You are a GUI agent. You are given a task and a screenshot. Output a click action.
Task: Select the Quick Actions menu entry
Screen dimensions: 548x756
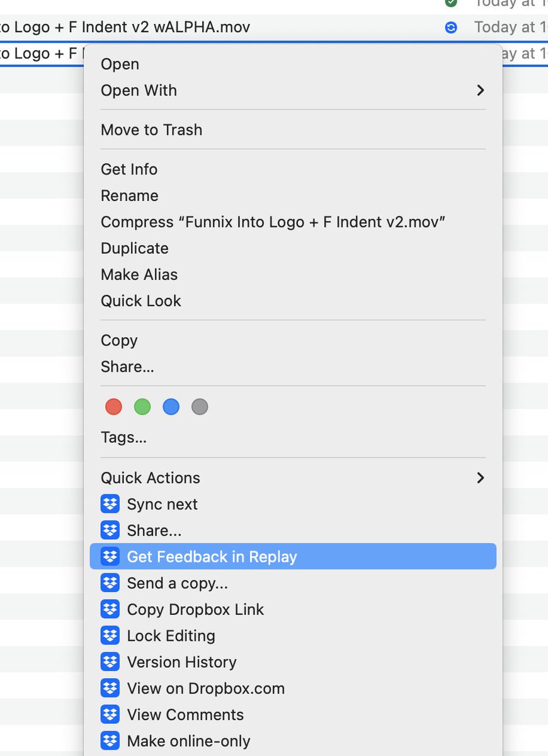293,478
